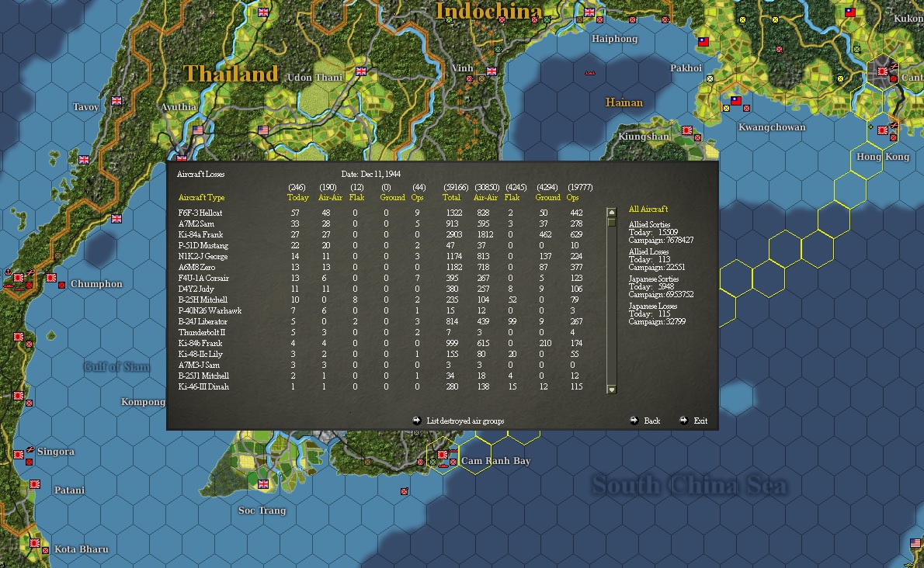Select the Japanese flag base at Patani
The height and width of the screenshot is (568, 924).
35,484
